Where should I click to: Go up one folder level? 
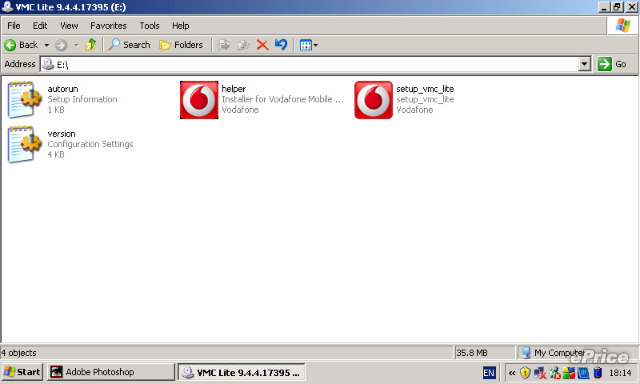point(91,44)
